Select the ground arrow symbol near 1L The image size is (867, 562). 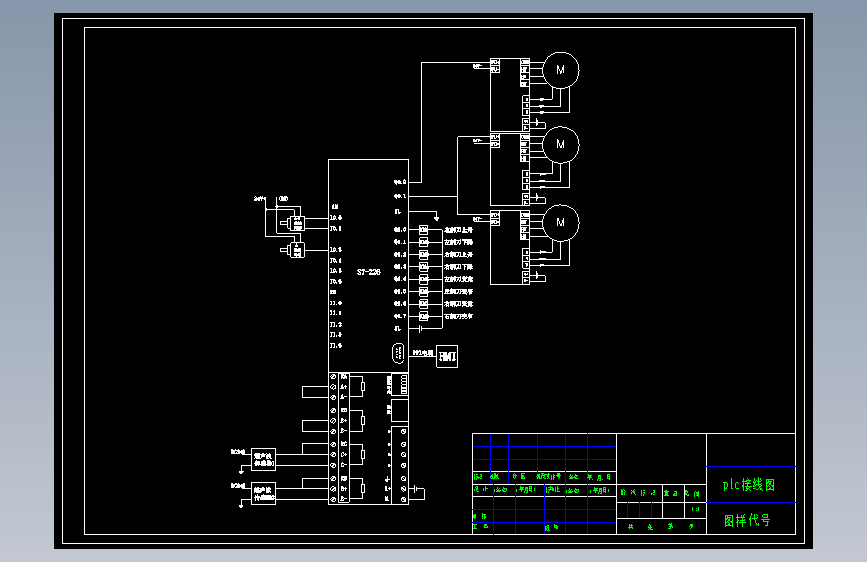[436, 217]
